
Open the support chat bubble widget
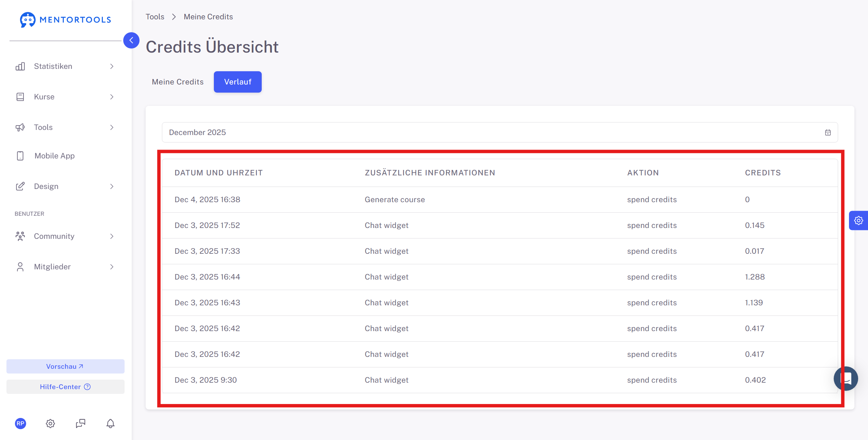pos(846,378)
